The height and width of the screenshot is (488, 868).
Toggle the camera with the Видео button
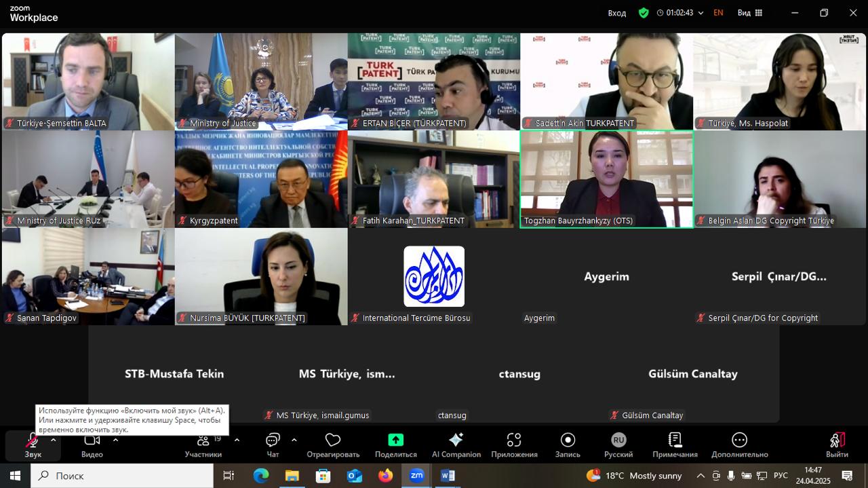[92, 446]
